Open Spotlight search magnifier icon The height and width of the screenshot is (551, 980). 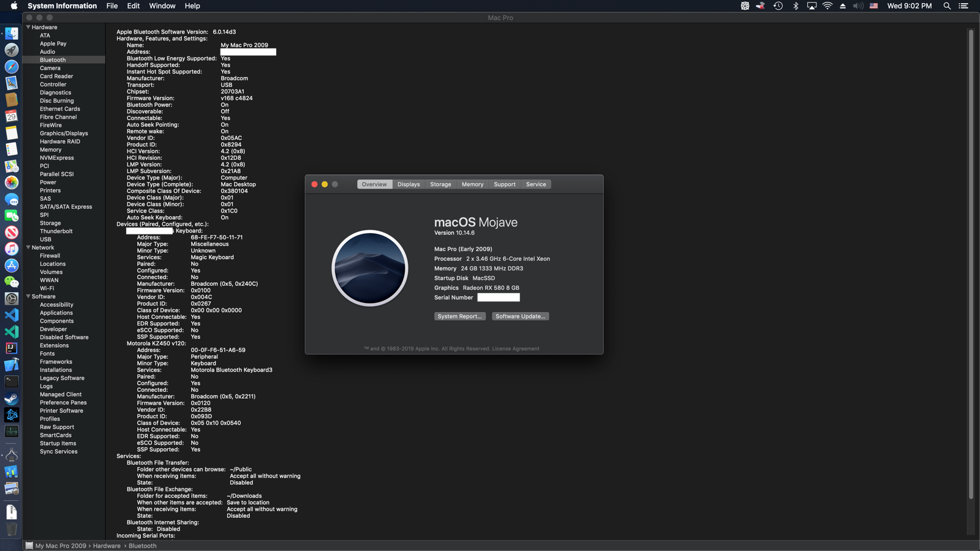pos(947,6)
